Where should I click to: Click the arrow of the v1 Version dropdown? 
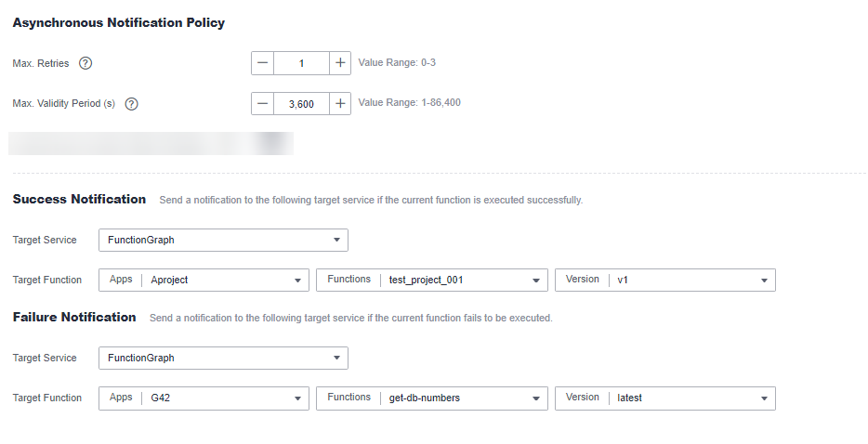(x=764, y=281)
